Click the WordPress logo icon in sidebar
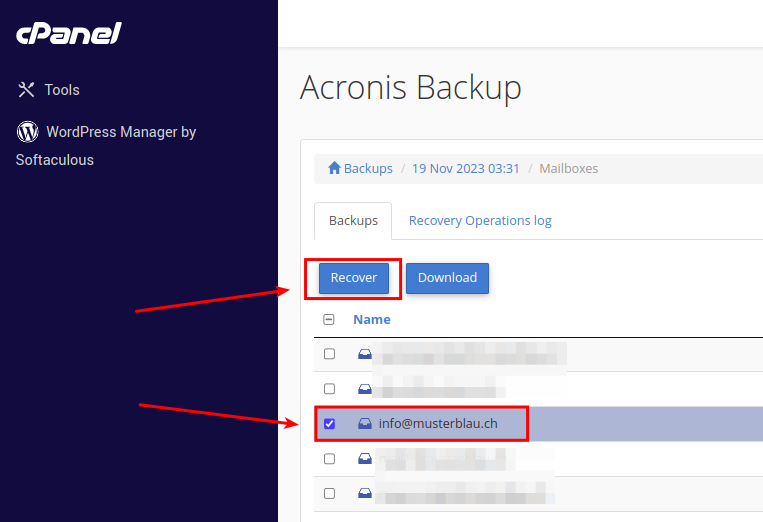The width and height of the screenshot is (763, 522). [28, 131]
